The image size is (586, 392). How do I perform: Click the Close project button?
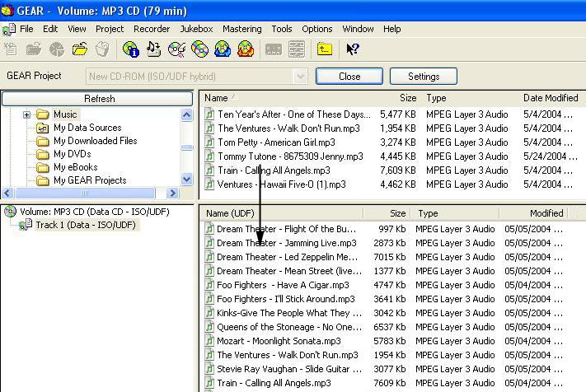[x=349, y=76]
